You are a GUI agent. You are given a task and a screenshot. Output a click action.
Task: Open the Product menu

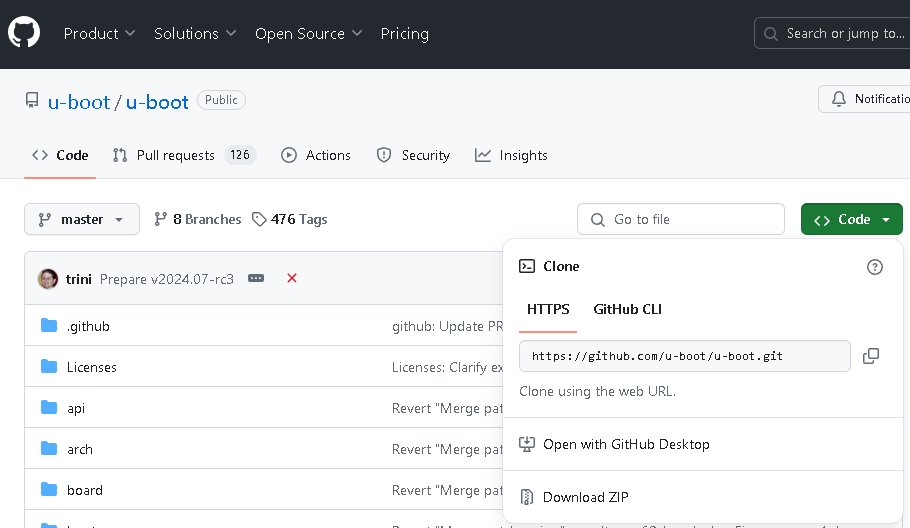tap(99, 34)
